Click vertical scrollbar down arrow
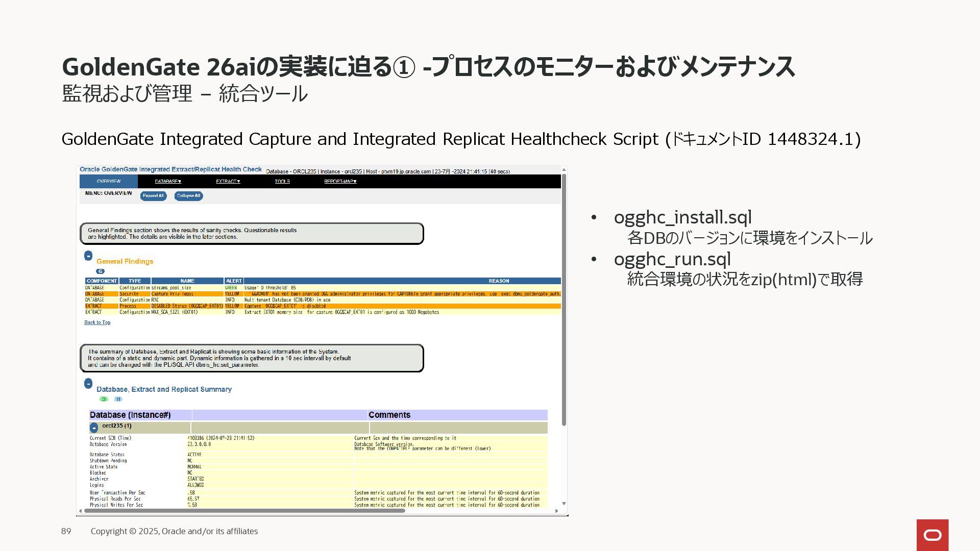This screenshot has height=551, width=980. click(563, 504)
